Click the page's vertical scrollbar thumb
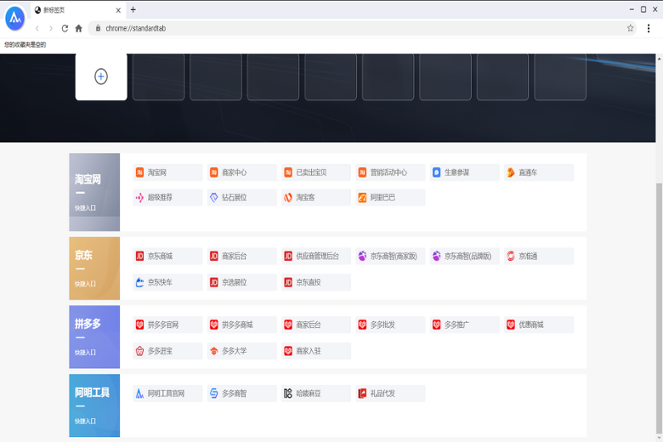Viewport: 663px width, 442px height. 659,309
